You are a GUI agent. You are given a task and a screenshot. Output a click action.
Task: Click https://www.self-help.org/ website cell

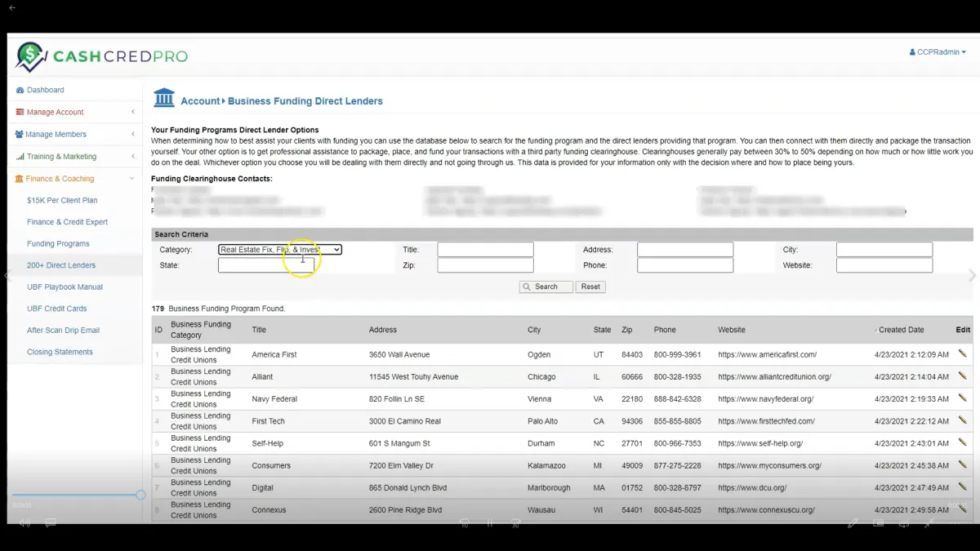pos(760,443)
